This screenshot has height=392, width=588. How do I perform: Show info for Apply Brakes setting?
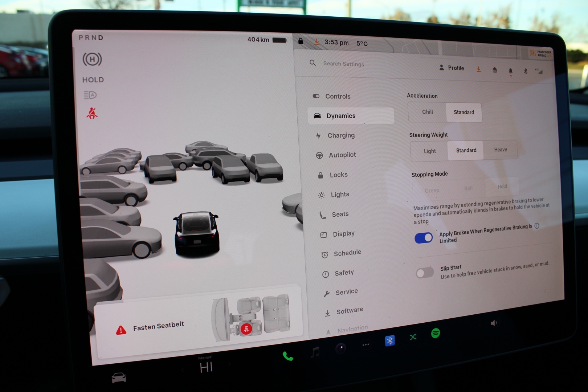coord(537,226)
